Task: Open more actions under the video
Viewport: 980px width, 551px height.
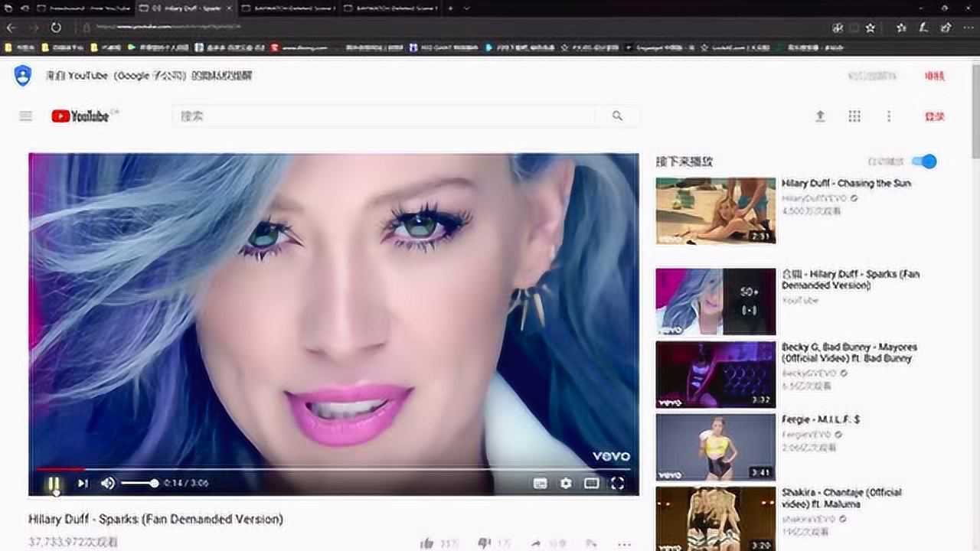Action: click(x=624, y=544)
